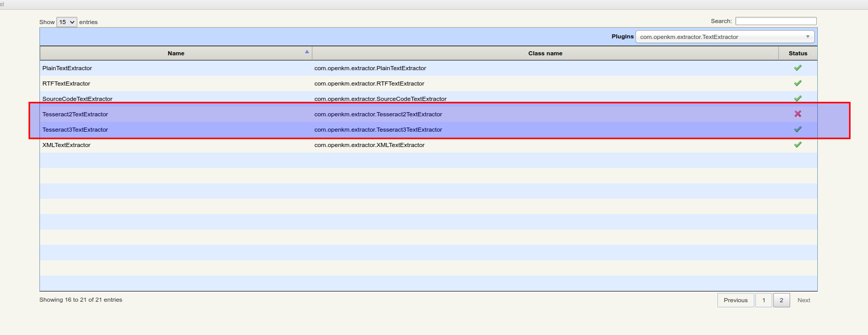Sort table by Class name column
Viewport: 868px width, 335px height.
(545, 53)
